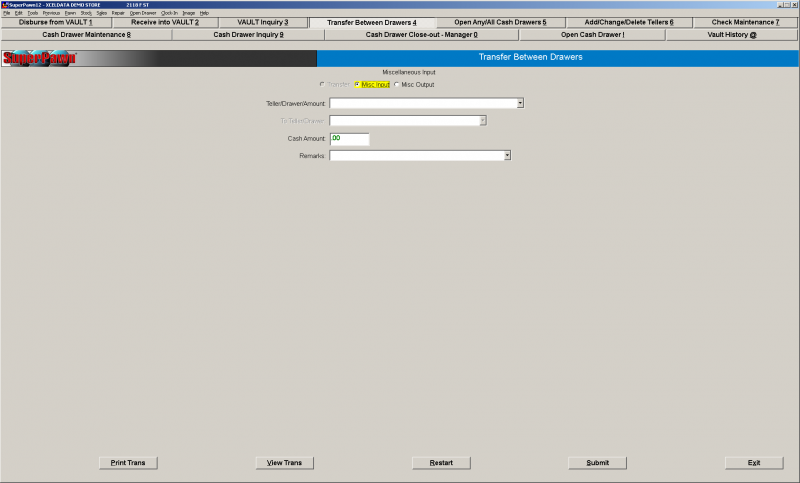Open the Help menu
This screenshot has height=483, width=800.
204,13
